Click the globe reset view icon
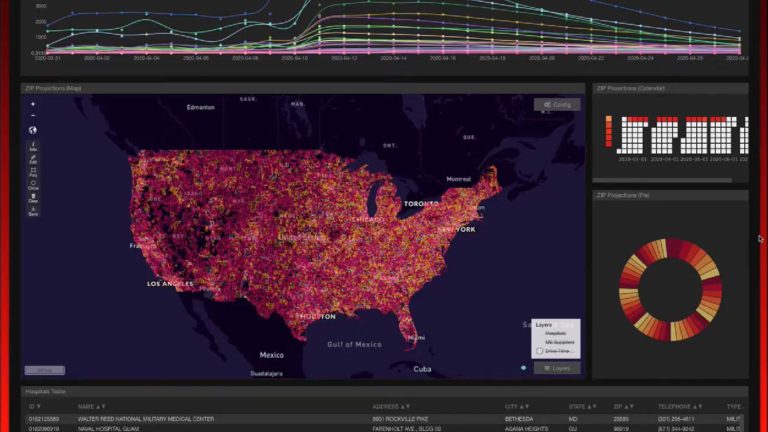 click(33, 130)
